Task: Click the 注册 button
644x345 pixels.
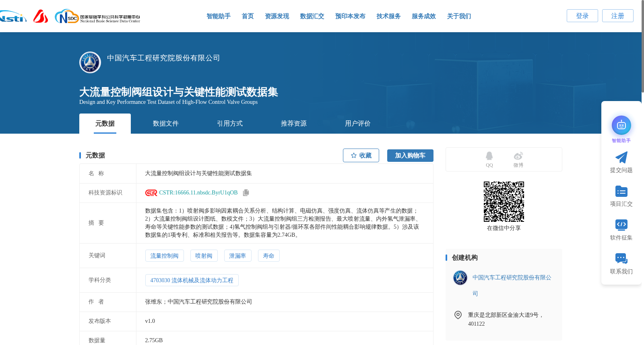Action: point(618,16)
